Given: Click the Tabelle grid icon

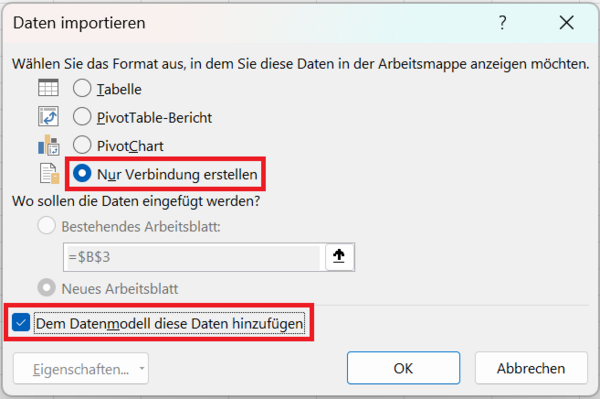Looking at the screenshot, I should pyautogui.click(x=48, y=88).
